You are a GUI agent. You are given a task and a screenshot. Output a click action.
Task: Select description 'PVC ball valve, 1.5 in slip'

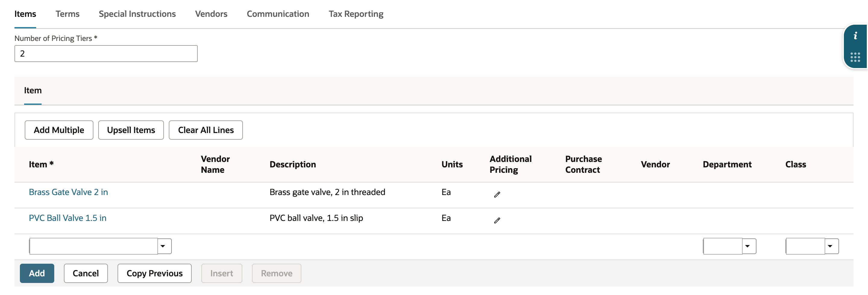point(316,218)
